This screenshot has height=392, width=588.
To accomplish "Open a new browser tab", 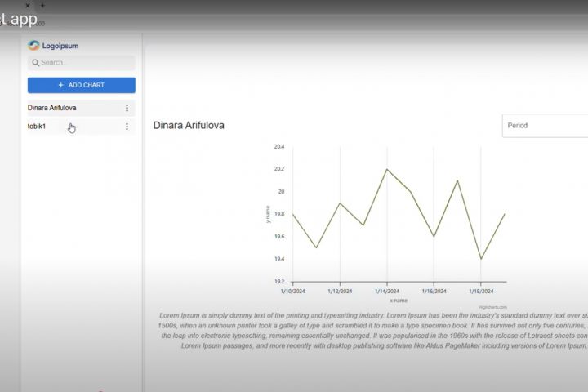I will click(42, 5).
